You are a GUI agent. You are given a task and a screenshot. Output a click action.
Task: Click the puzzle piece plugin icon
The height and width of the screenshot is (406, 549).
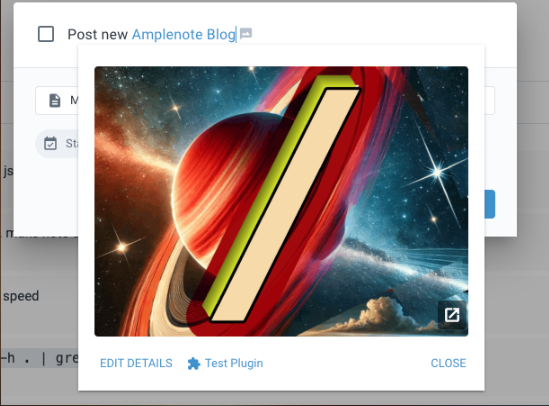pyautogui.click(x=194, y=363)
